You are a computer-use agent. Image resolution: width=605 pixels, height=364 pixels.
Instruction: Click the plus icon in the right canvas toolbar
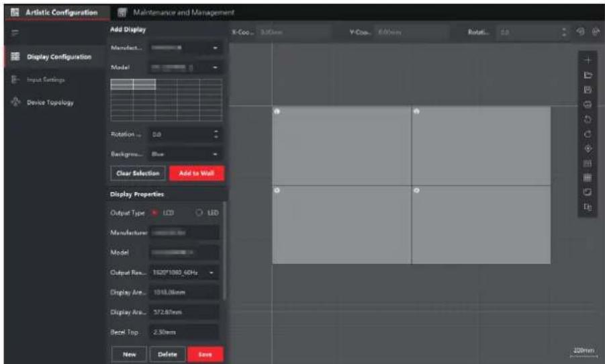[x=588, y=60]
